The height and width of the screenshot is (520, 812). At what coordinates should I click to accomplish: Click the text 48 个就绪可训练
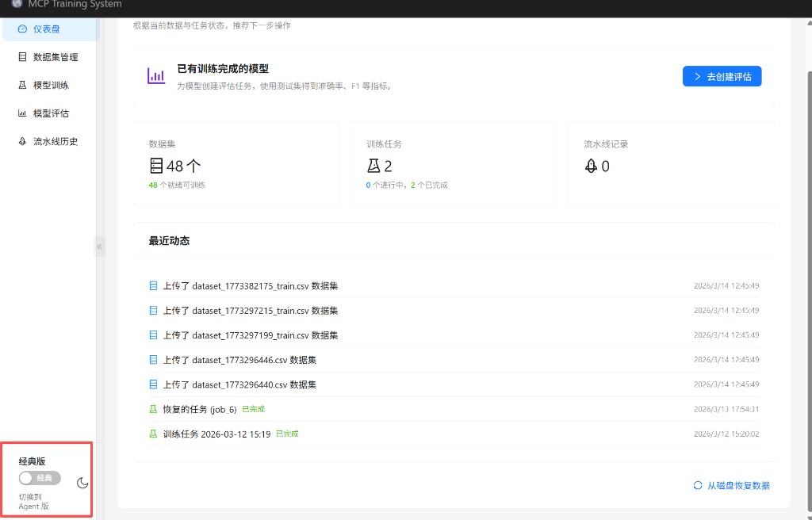177,185
